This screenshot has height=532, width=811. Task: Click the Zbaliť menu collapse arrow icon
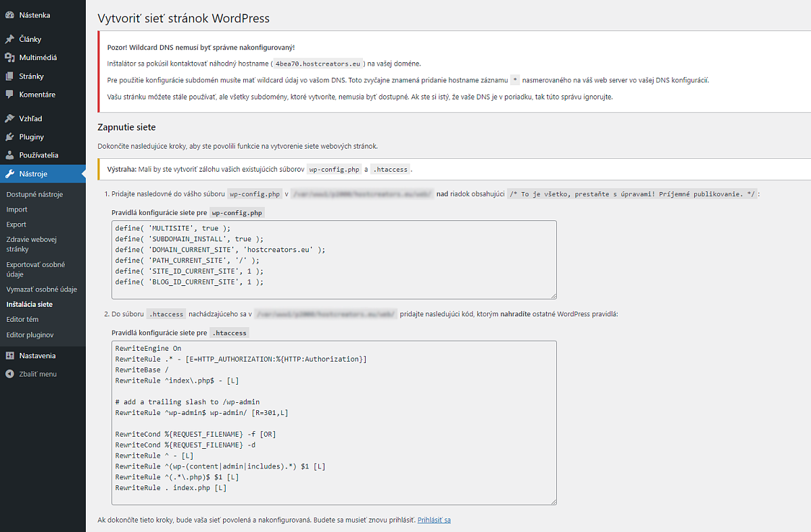(x=9, y=374)
